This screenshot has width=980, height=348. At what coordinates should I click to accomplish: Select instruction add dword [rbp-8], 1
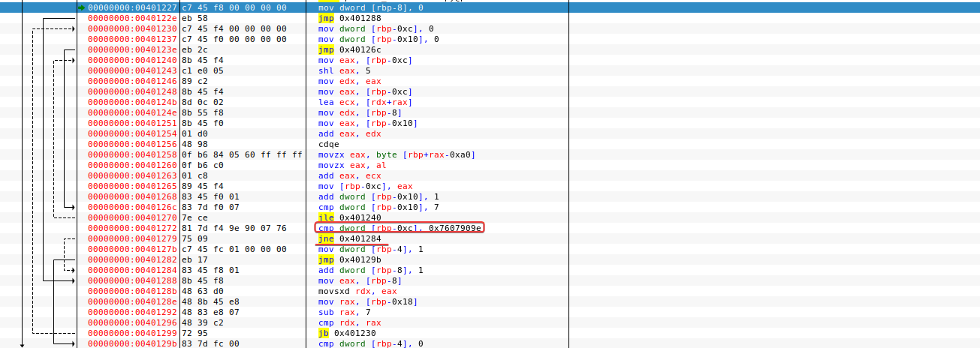(x=371, y=270)
